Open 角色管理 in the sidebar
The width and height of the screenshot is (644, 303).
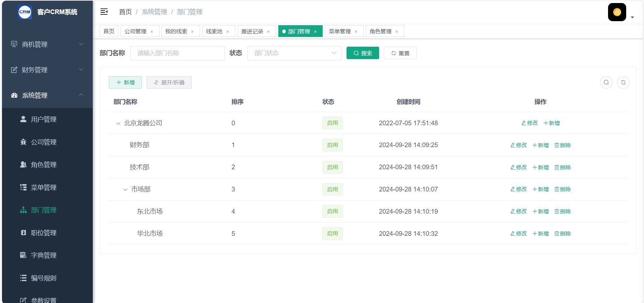tap(43, 165)
